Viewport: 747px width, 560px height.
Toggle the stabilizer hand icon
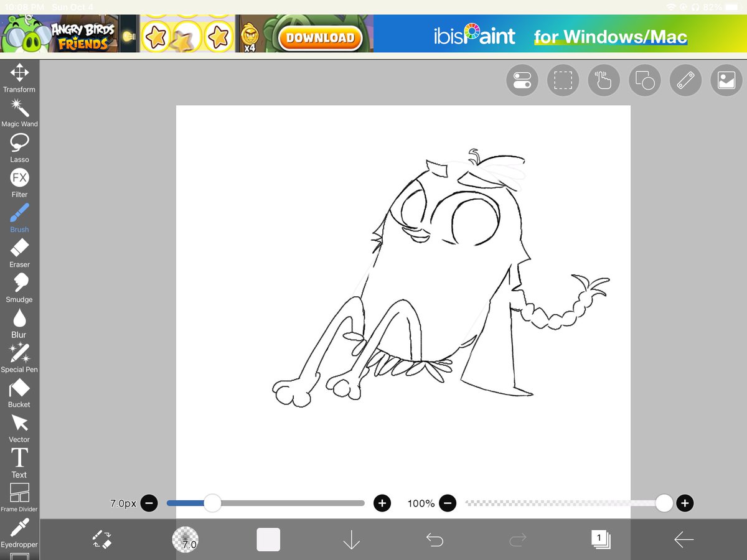604,80
